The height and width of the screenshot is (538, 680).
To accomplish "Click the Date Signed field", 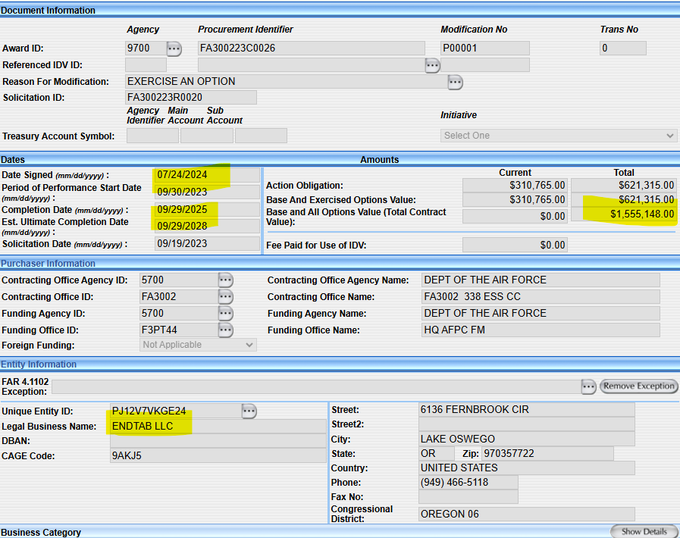I will click(193, 176).
